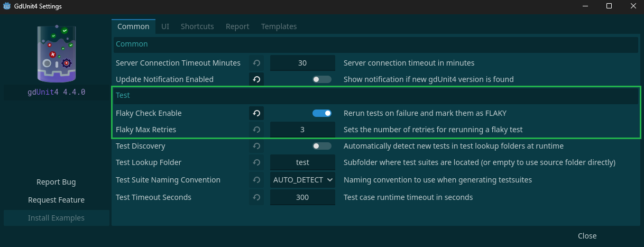Open the Shortcuts tab
This screenshot has width=644, height=247.
[197, 26]
